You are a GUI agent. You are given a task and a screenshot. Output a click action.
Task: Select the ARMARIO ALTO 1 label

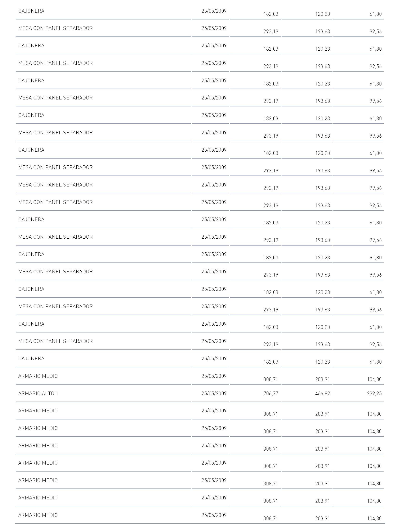click(38, 394)
